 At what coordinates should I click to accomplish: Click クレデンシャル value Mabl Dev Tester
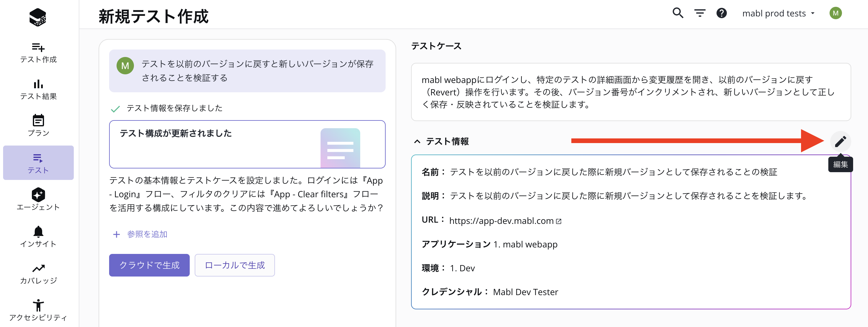525,292
